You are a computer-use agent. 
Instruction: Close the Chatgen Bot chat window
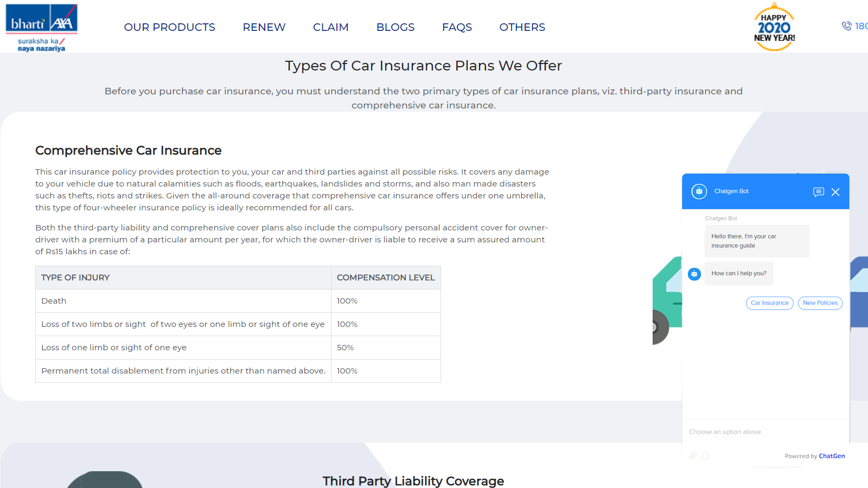pyautogui.click(x=835, y=192)
